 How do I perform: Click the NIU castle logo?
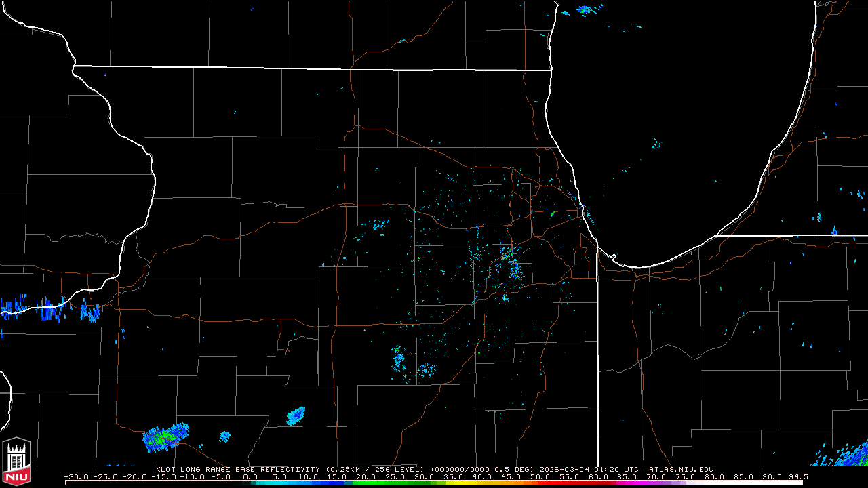coord(16,463)
